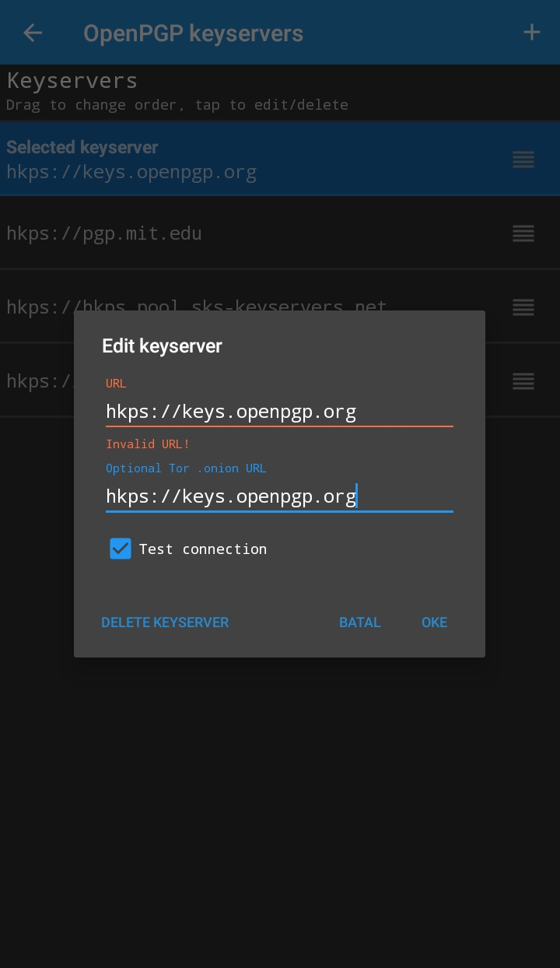Dismiss the dialog with BATAL

[359, 623]
